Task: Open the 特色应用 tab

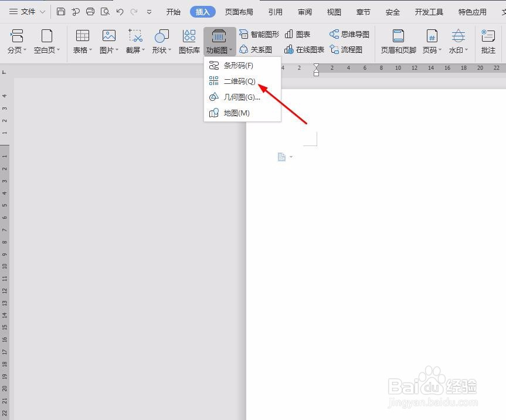Action: [472, 12]
